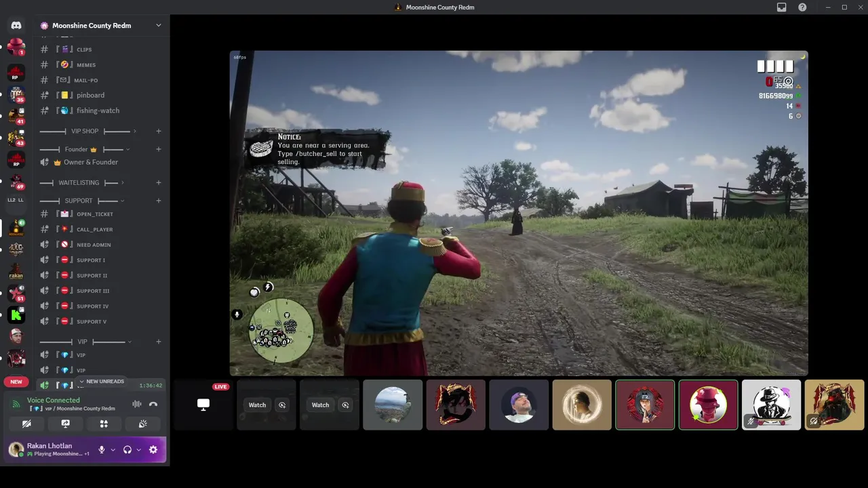Select participant tile with landscape photo avatar
The width and height of the screenshot is (868, 488).
(x=393, y=405)
